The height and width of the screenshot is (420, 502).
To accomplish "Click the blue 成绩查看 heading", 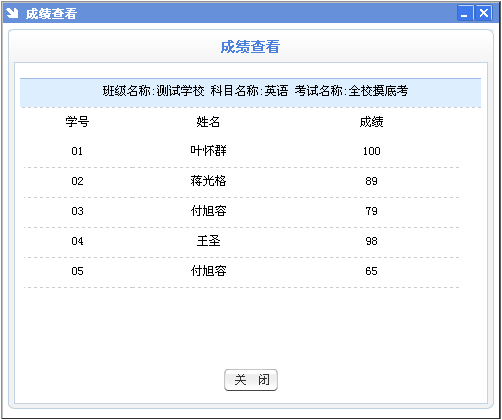I will tap(250, 47).
